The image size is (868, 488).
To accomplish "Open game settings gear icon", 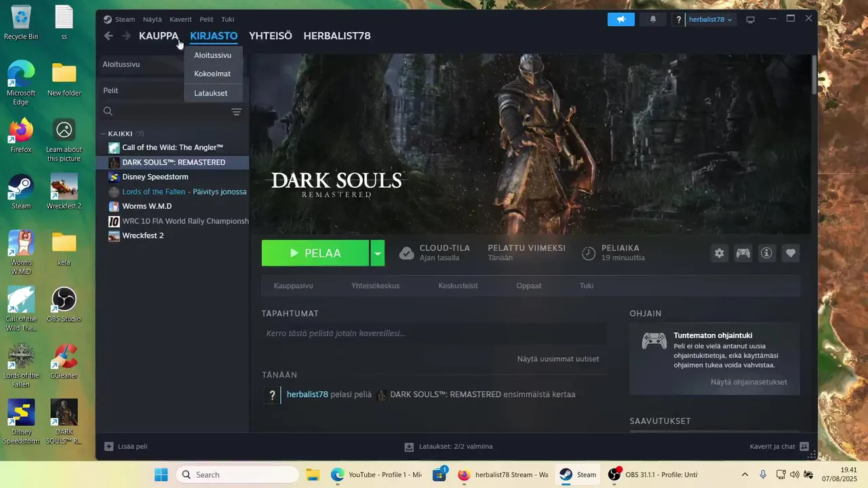I will point(719,253).
